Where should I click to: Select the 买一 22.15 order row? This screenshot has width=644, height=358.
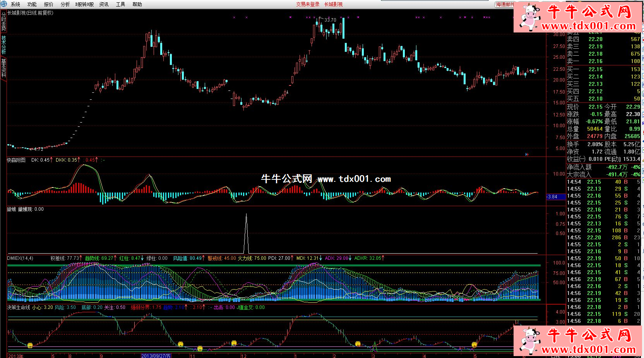tap(603, 69)
